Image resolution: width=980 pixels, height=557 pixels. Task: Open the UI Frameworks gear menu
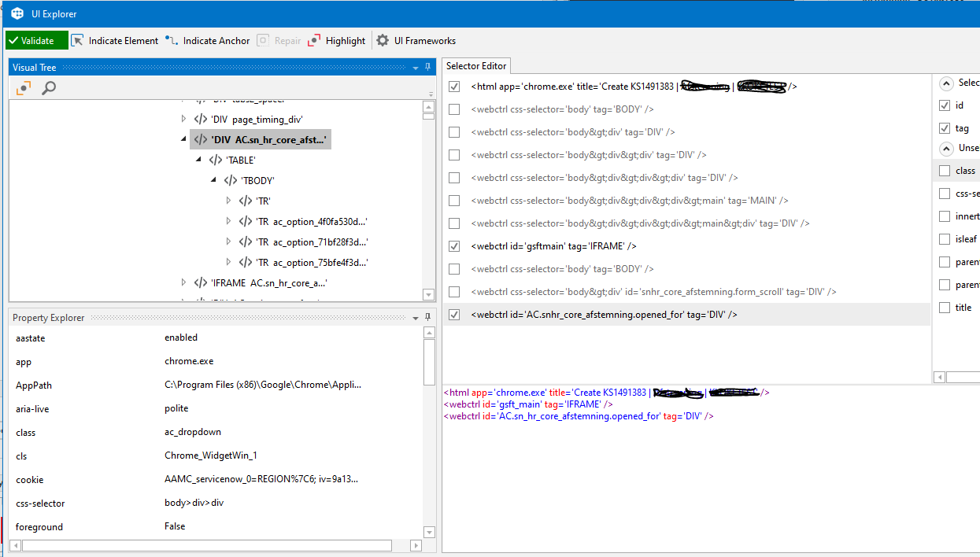pos(416,40)
